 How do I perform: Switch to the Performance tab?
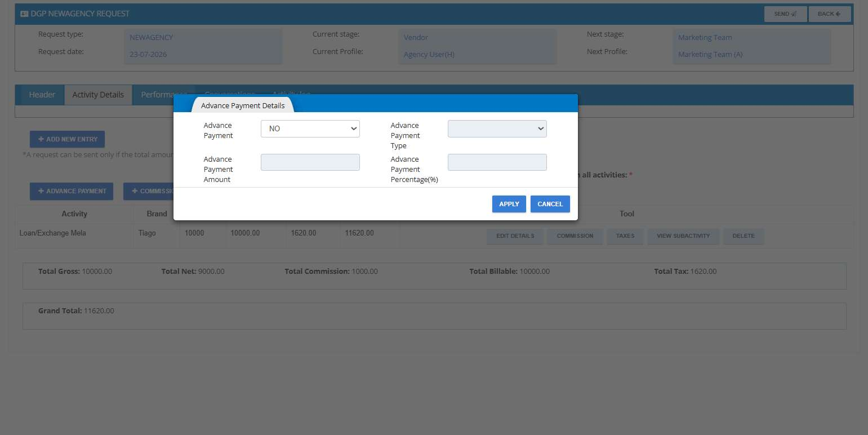click(x=164, y=95)
